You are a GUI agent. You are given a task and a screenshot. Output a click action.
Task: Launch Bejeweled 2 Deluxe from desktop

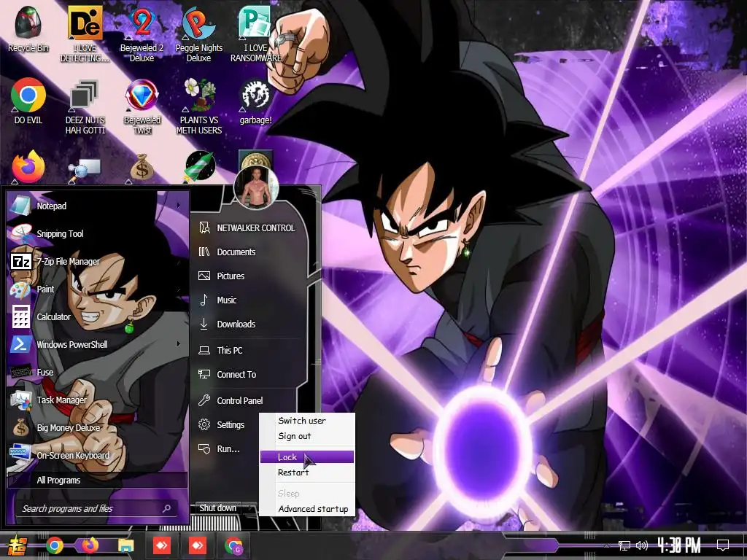142,34
